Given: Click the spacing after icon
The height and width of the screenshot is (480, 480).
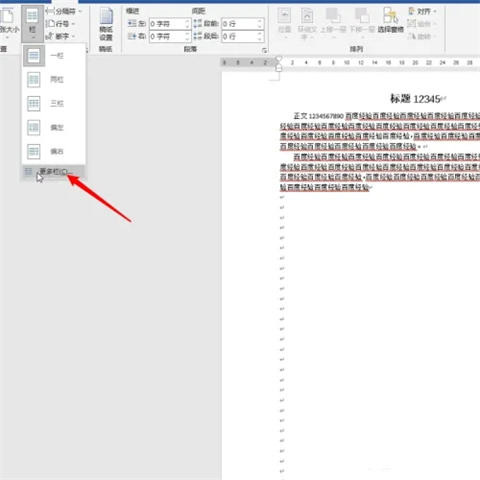Looking at the screenshot, I should coord(198,36).
